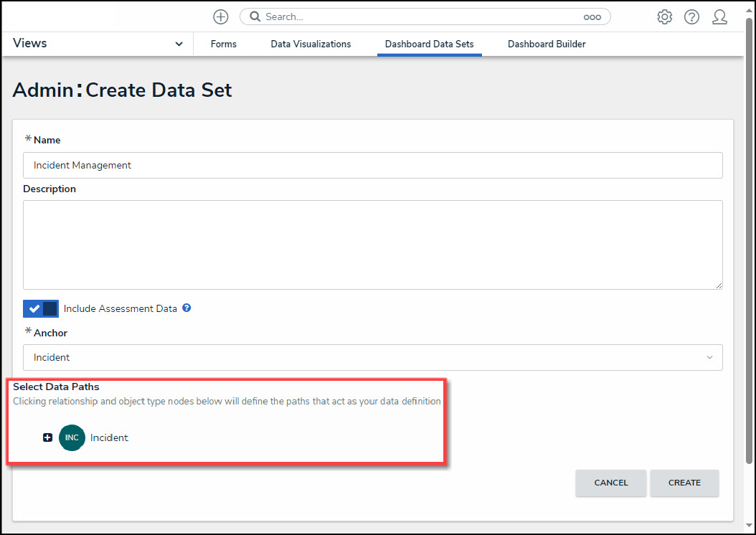
Task: Click the plus quick-create icon
Action: (x=221, y=16)
